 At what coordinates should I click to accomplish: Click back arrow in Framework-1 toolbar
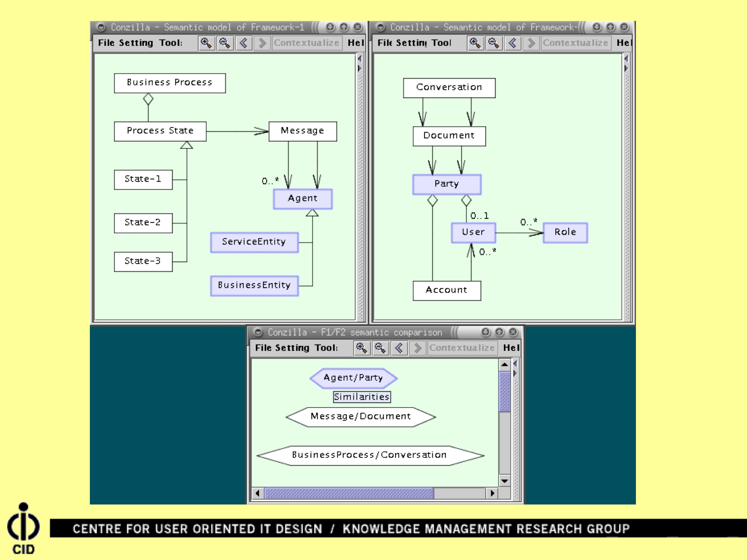(x=243, y=43)
